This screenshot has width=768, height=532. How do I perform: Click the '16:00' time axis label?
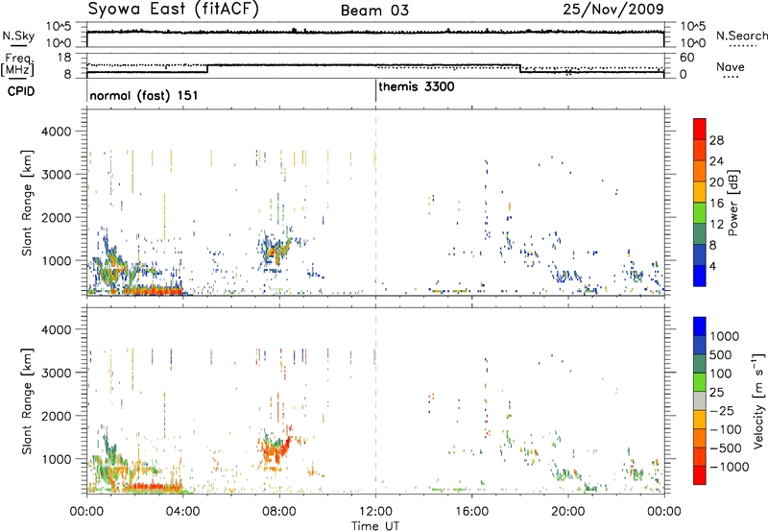tap(471, 511)
